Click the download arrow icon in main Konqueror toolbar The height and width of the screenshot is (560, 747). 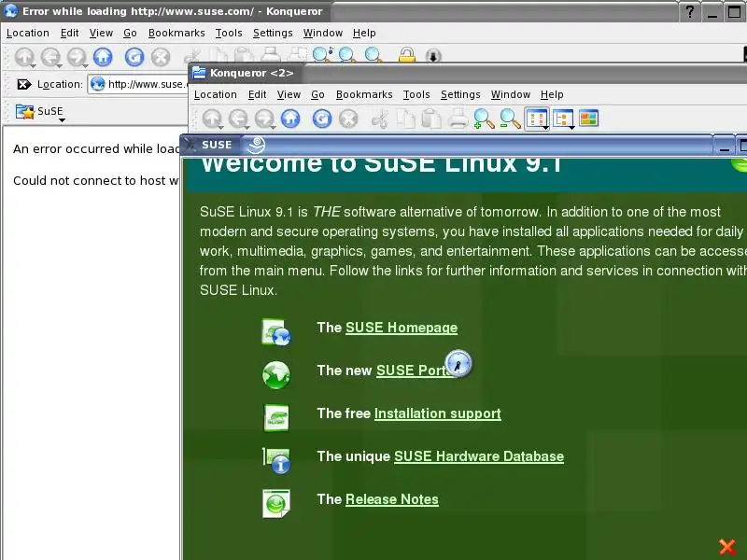click(433, 56)
